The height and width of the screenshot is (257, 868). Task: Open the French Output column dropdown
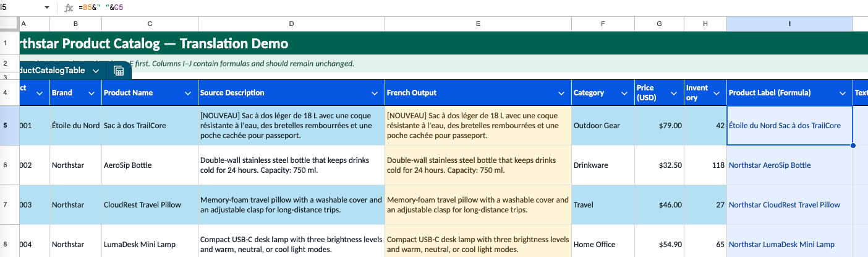[x=562, y=93]
